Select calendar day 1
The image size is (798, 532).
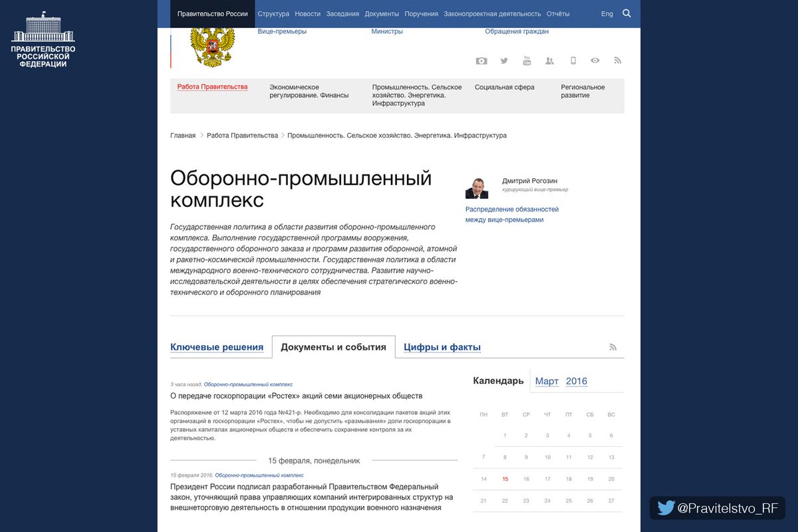(505, 436)
